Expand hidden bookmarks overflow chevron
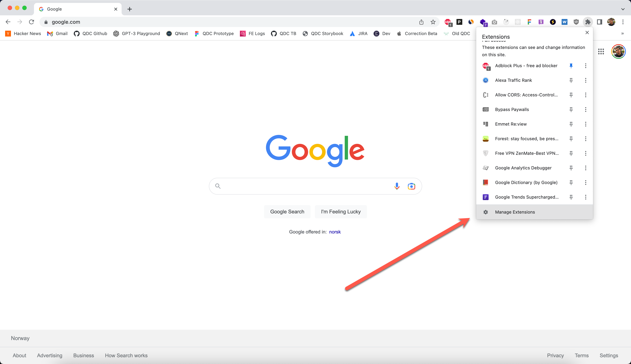The image size is (631, 364). coord(622,34)
